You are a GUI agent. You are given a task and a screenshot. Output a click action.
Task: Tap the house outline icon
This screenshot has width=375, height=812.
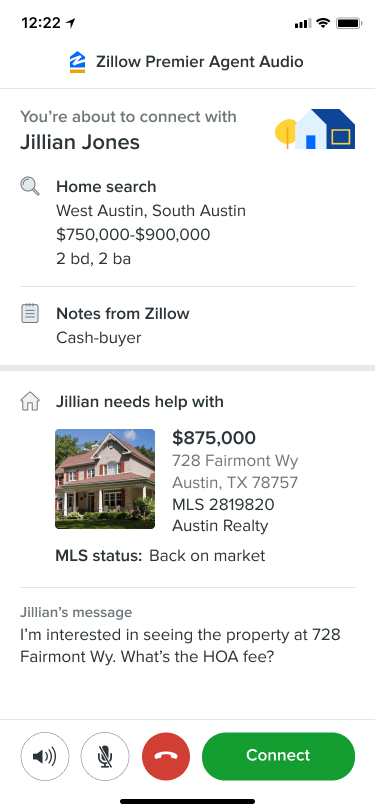click(x=30, y=402)
